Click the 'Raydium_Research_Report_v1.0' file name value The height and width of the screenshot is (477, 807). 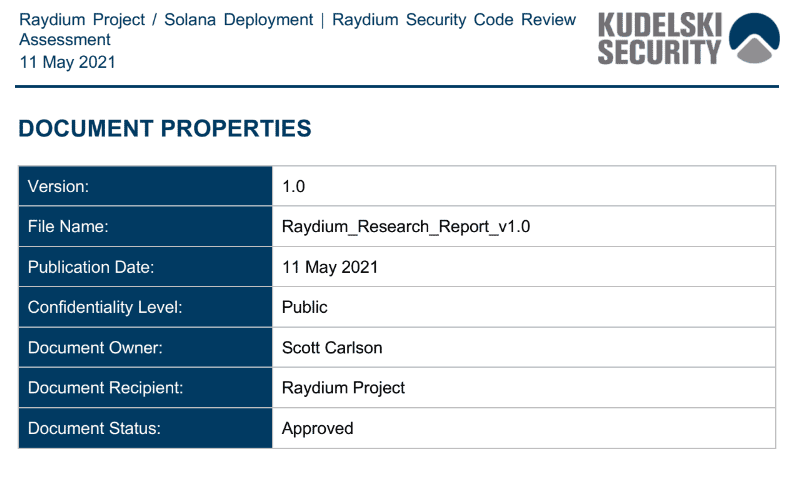[406, 227]
